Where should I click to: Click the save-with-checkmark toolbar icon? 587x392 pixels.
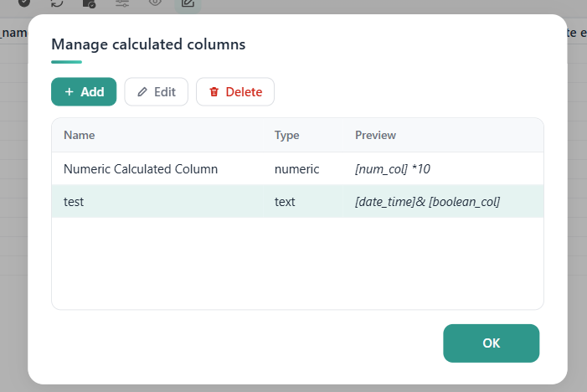click(x=89, y=3)
